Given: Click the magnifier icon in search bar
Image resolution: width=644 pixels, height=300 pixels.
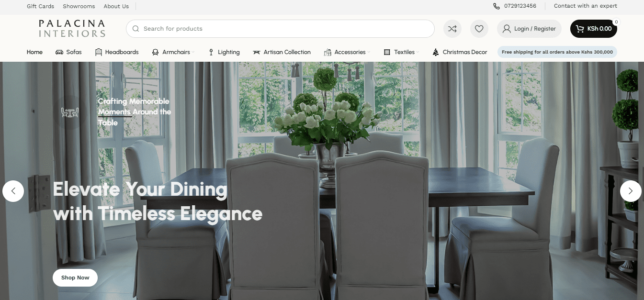Looking at the screenshot, I should (136, 29).
